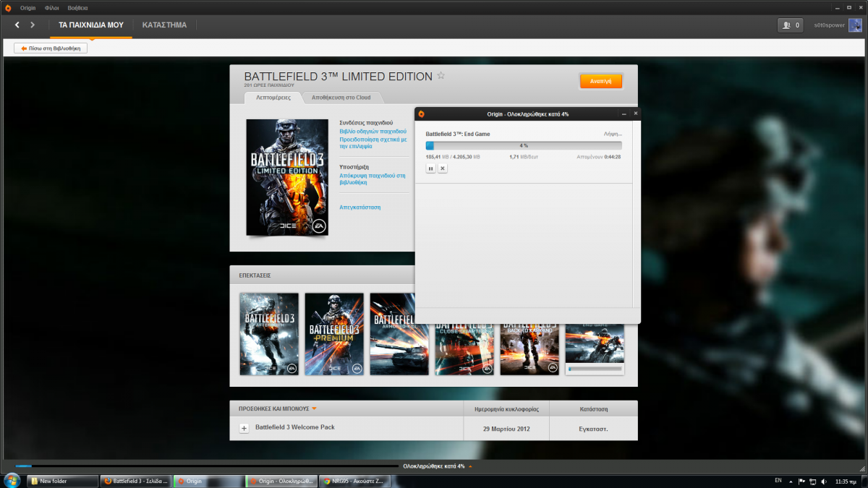Image resolution: width=868 pixels, height=488 pixels.
Task: Open the Battlefield 3 Limited Edition box art
Action: [x=287, y=177]
